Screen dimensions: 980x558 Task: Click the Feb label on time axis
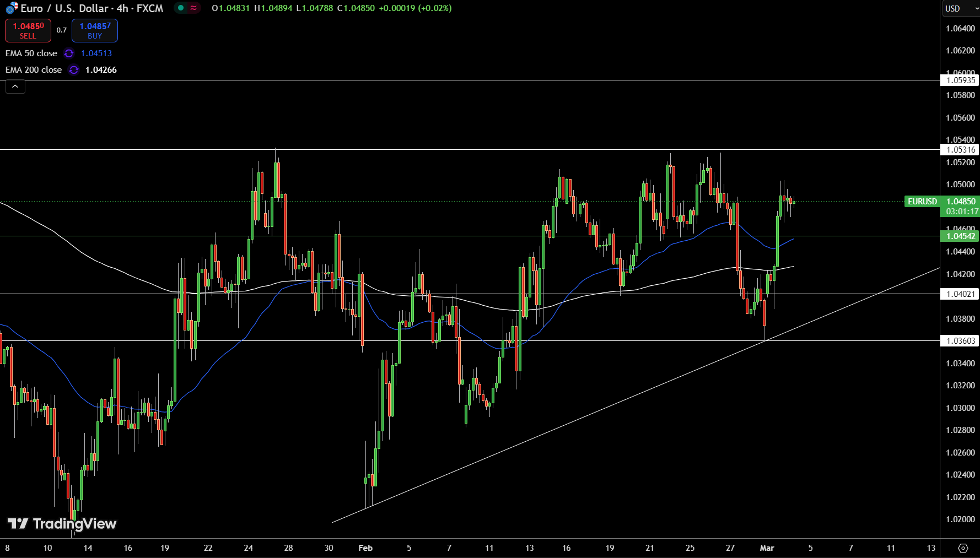tap(365, 548)
